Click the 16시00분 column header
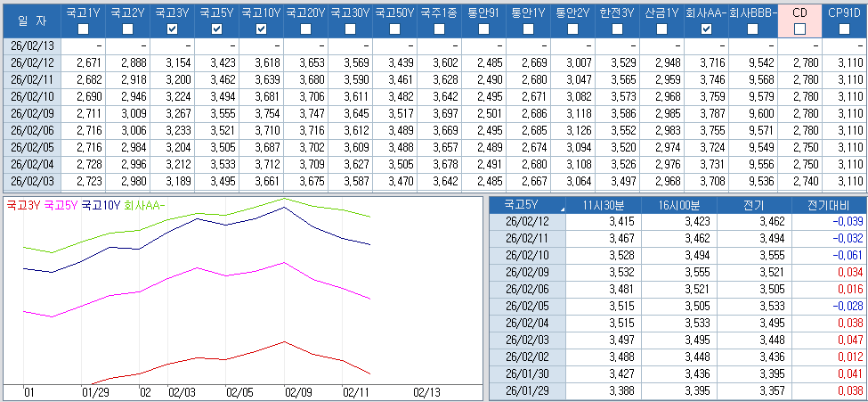 tap(680, 205)
